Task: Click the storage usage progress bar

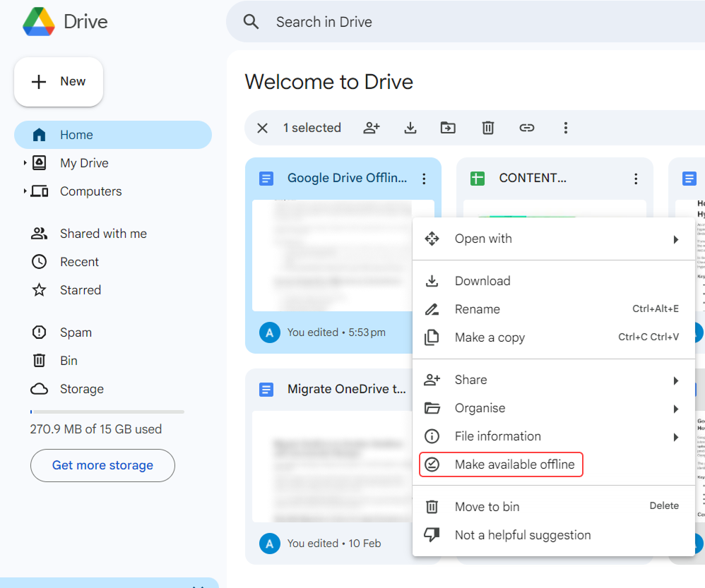Action: coord(106,411)
